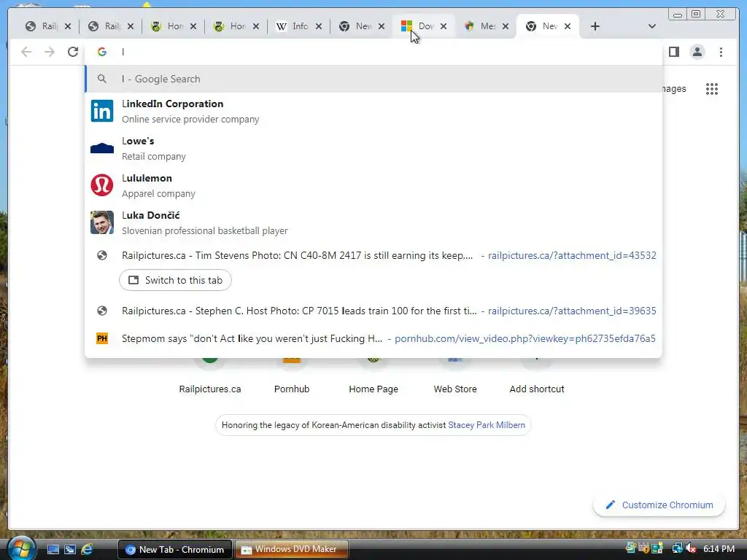This screenshot has width=747, height=560.
Task: Open Chromium three-dot menu
Action: point(721,52)
